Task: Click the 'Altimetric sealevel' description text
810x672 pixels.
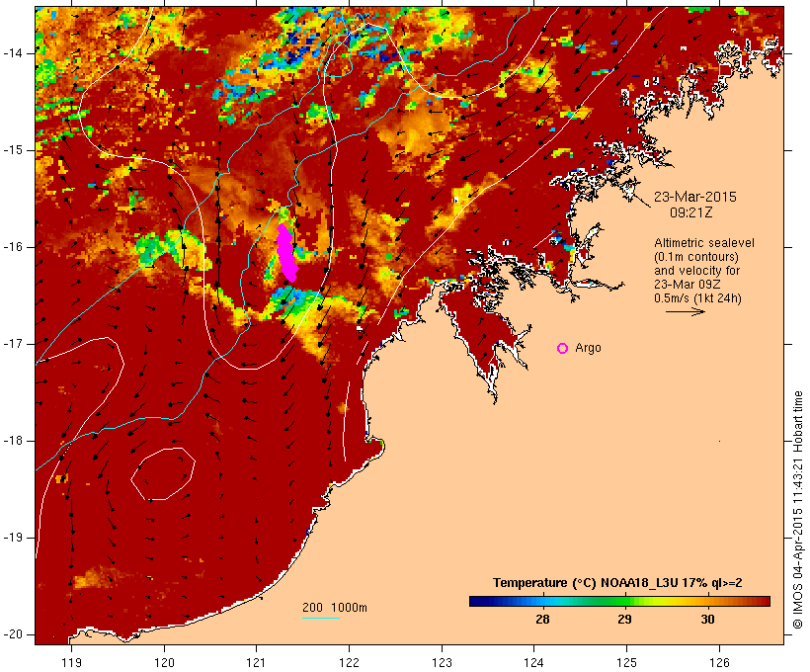Action: [x=704, y=243]
